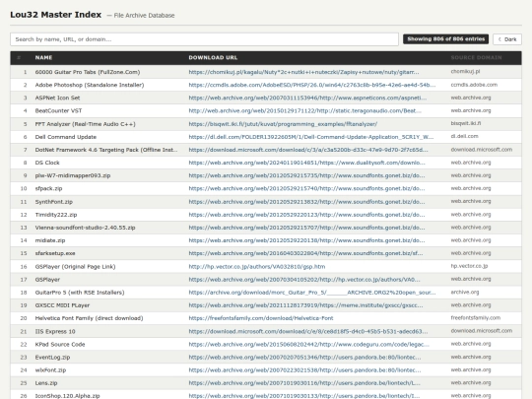Open the bisqwit.iki.fi FFT analyzer link
The width and height of the screenshot is (532, 399).
[283, 124]
